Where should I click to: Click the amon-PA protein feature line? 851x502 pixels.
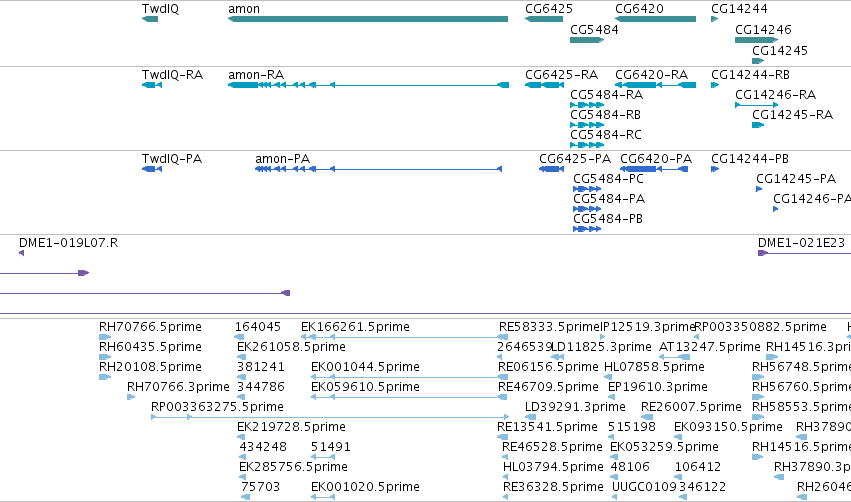coord(378,169)
